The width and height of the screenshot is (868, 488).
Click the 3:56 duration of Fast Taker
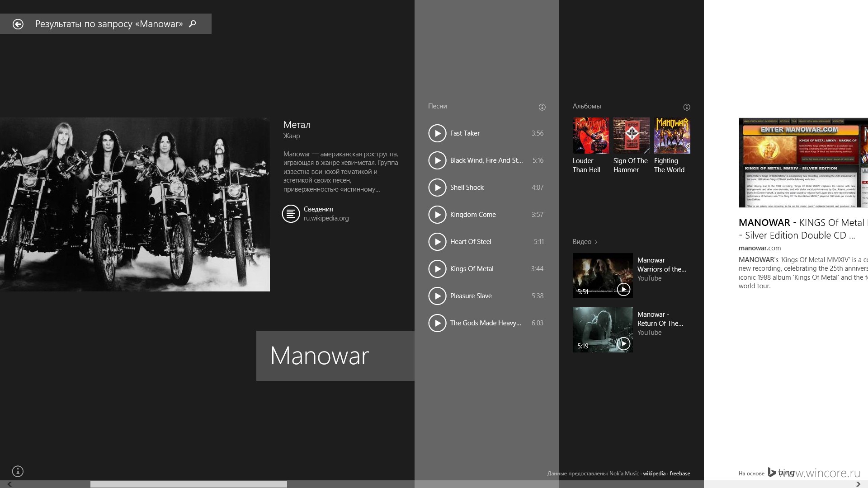pyautogui.click(x=538, y=133)
